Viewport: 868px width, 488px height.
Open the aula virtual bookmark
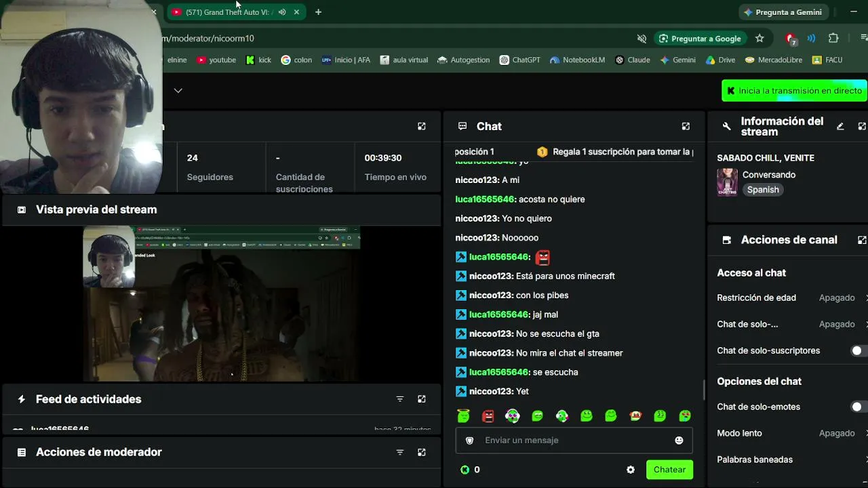pyautogui.click(x=404, y=60)
